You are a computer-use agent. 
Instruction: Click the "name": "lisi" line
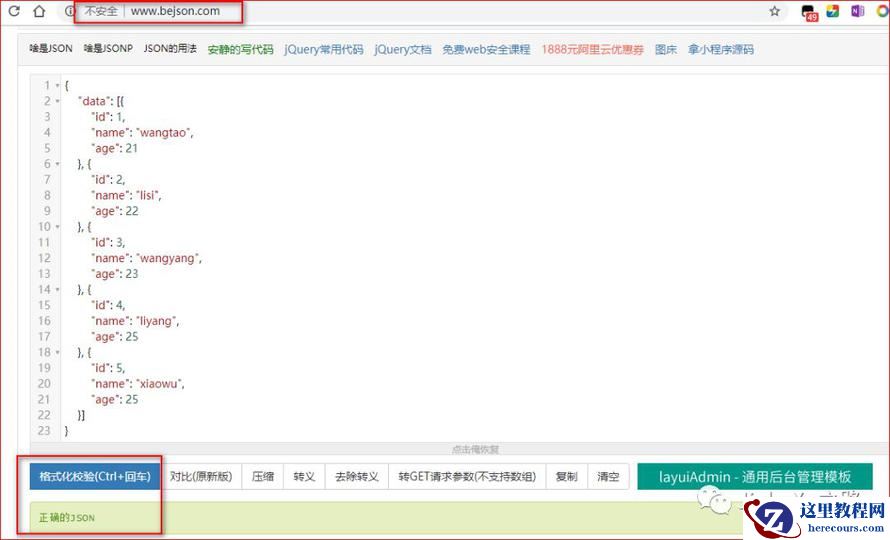point(127,195)
